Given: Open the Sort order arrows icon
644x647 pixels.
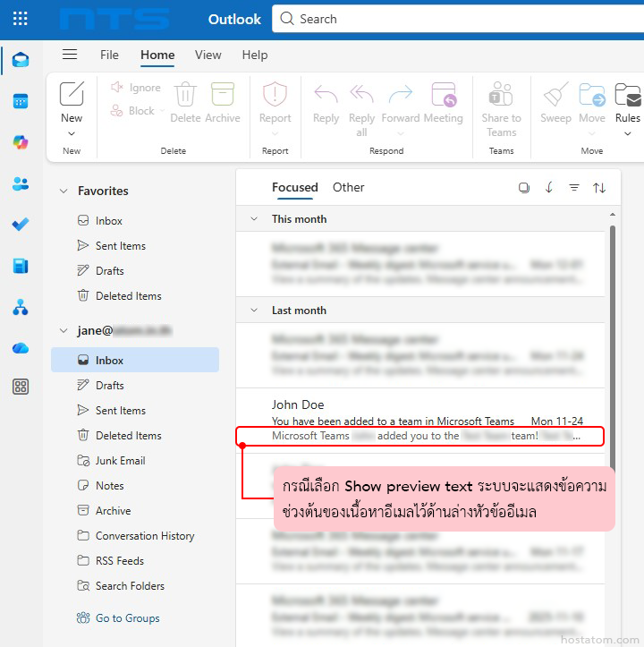Looking at the screenshot, I should click(x=599, y=188).
